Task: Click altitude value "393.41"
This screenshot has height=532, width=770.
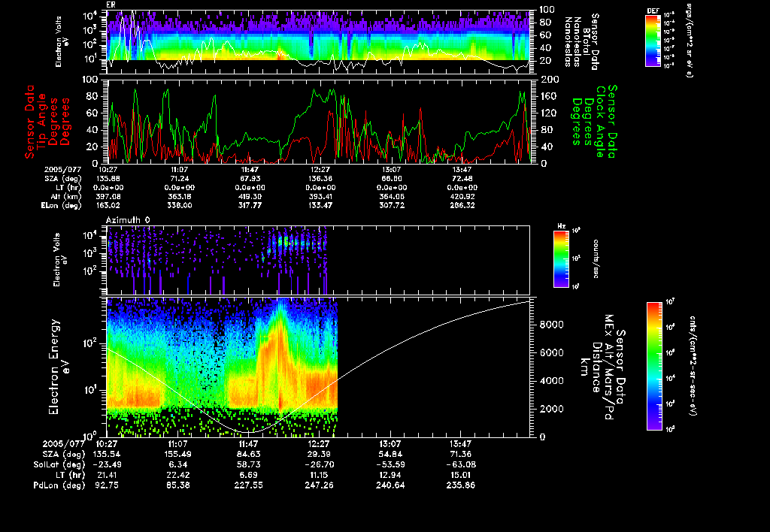Action: point(320,196)
